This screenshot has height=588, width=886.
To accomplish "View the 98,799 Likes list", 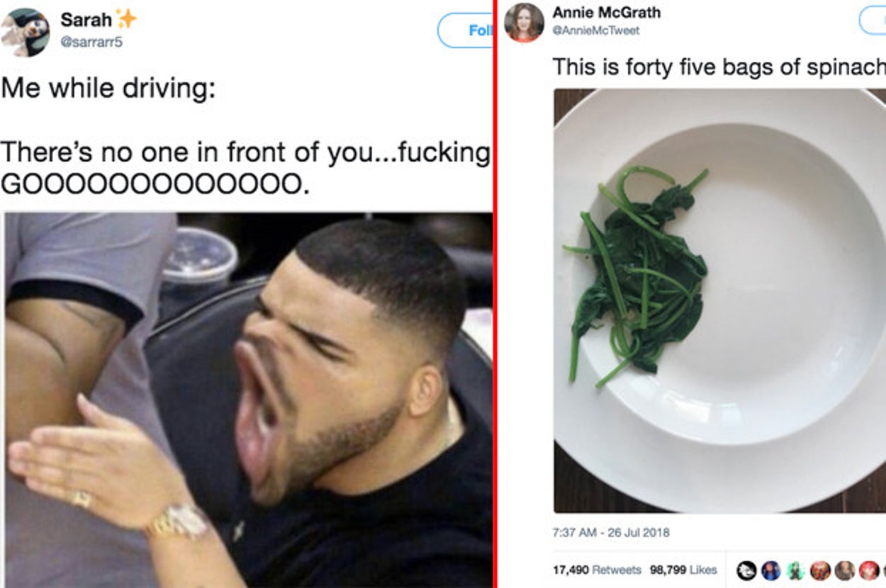I will point(683,570).
